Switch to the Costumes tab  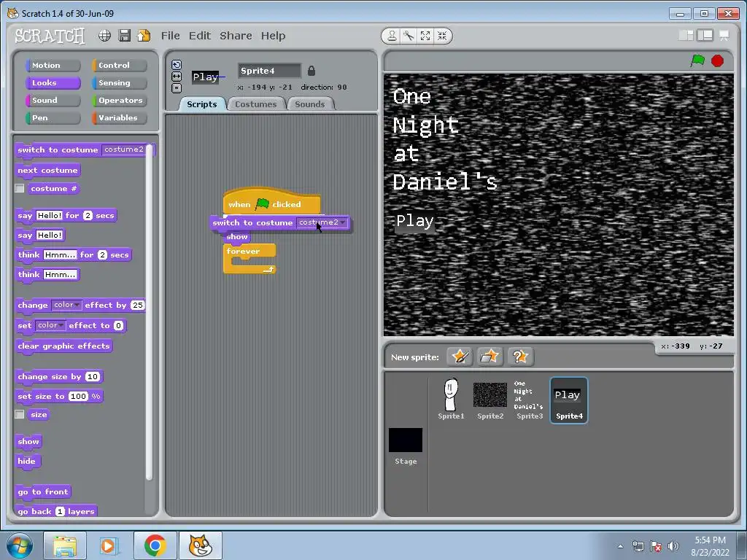click(256, 104)
